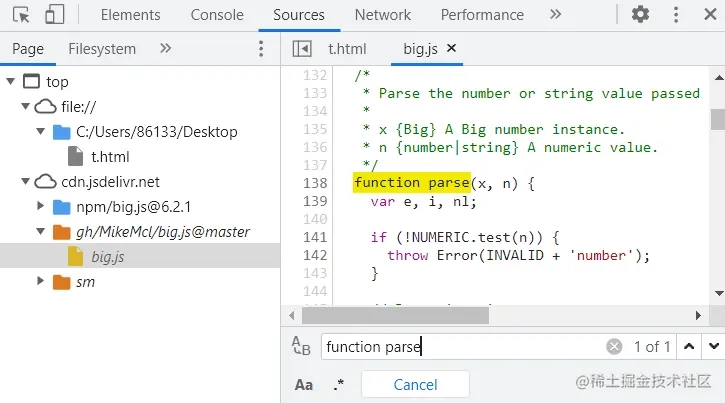This screenshot has height=403, width=725.
Task: Collapse the top frame tree node
Action: (11, 82)
